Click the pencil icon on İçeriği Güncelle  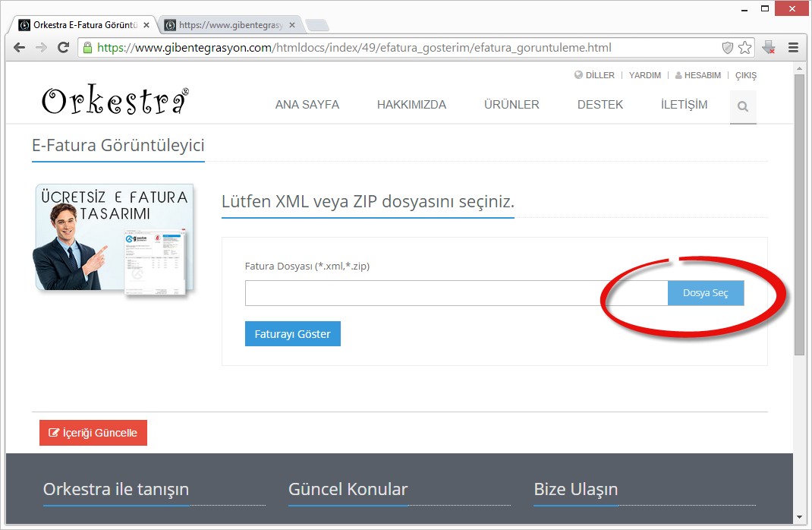(x=53, y=432)
